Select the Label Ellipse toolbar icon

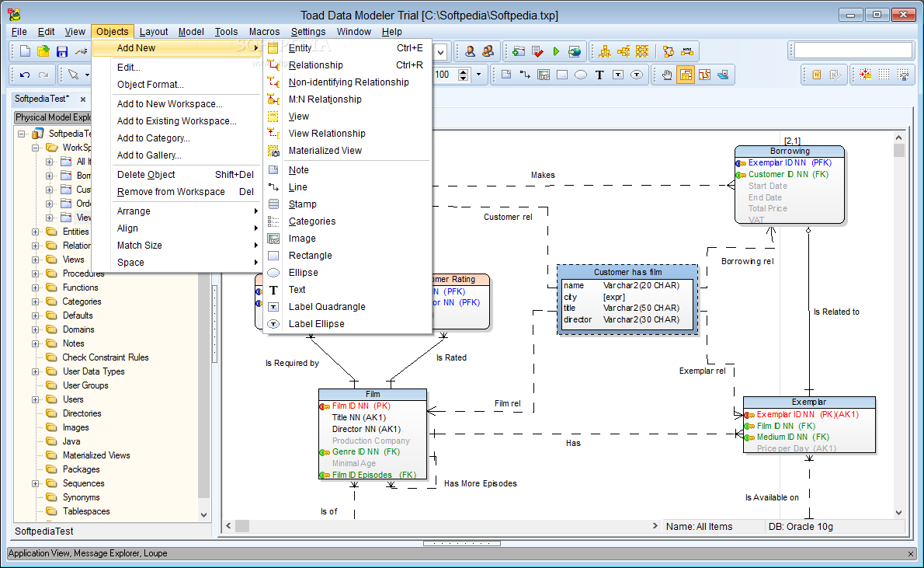click(637, 75)
